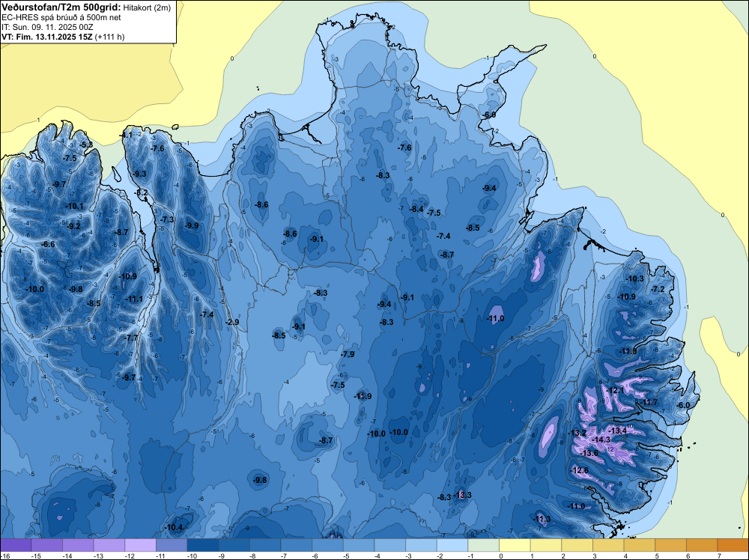This screenshot has height=560, width=749.
Task: Select the '7' tick label on the legend
Action: pyautogui.click(x=719, y=556)
